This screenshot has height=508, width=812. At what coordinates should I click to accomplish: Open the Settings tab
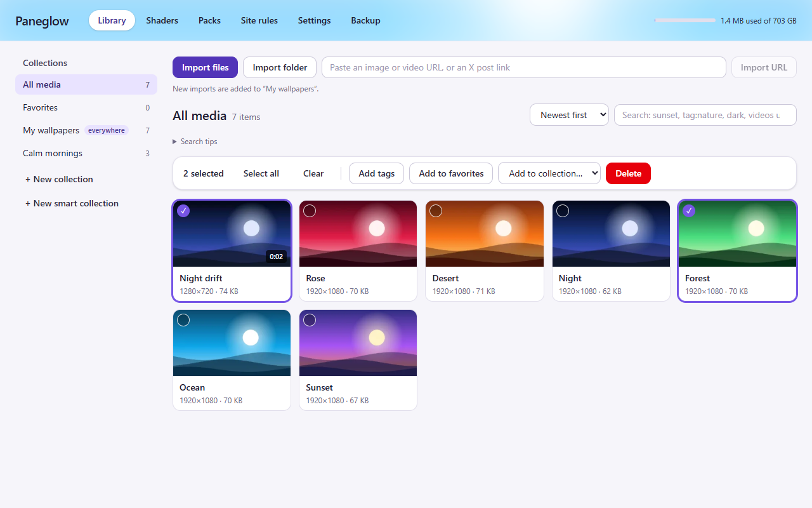coord(315,20)
